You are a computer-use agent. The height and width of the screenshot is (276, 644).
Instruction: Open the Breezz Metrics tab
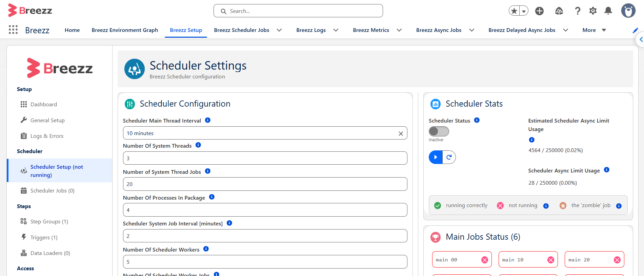pyautogui.click(x=371, y=30)
